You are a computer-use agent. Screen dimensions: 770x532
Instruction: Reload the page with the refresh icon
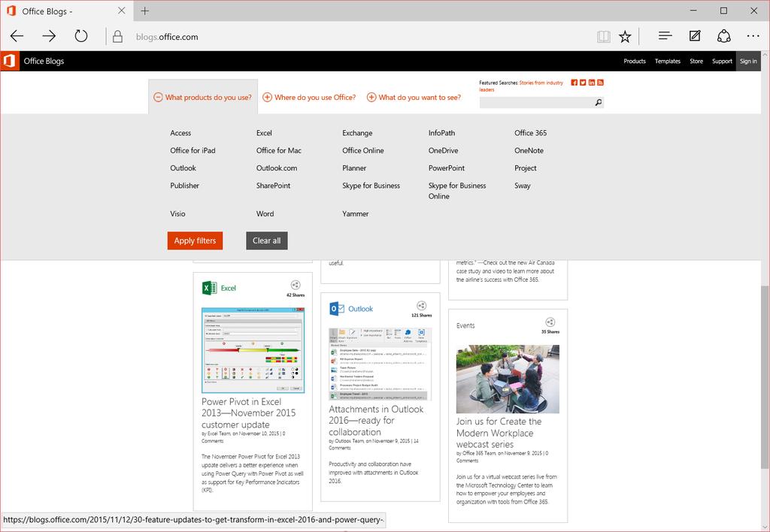click(x=81, y=36)
